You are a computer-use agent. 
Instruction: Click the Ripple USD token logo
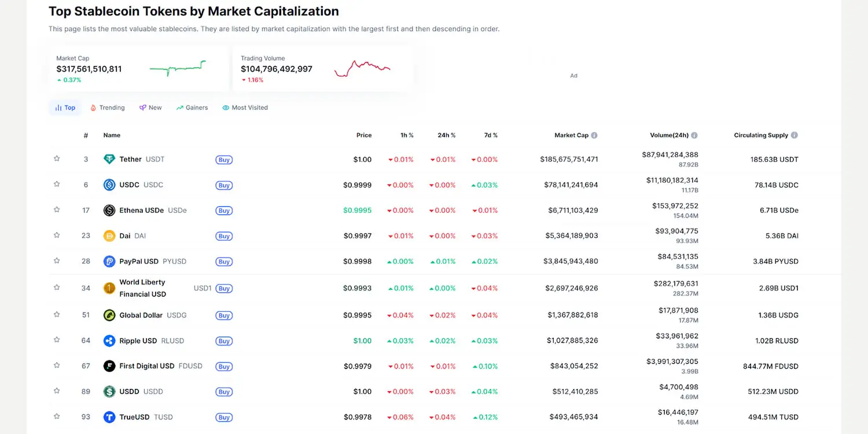point(111,341)
